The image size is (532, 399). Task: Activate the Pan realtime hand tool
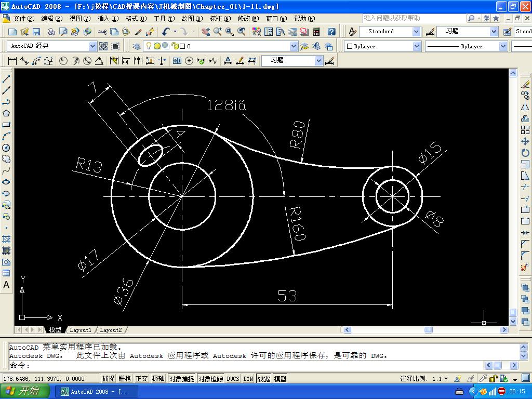pos(205,32)
